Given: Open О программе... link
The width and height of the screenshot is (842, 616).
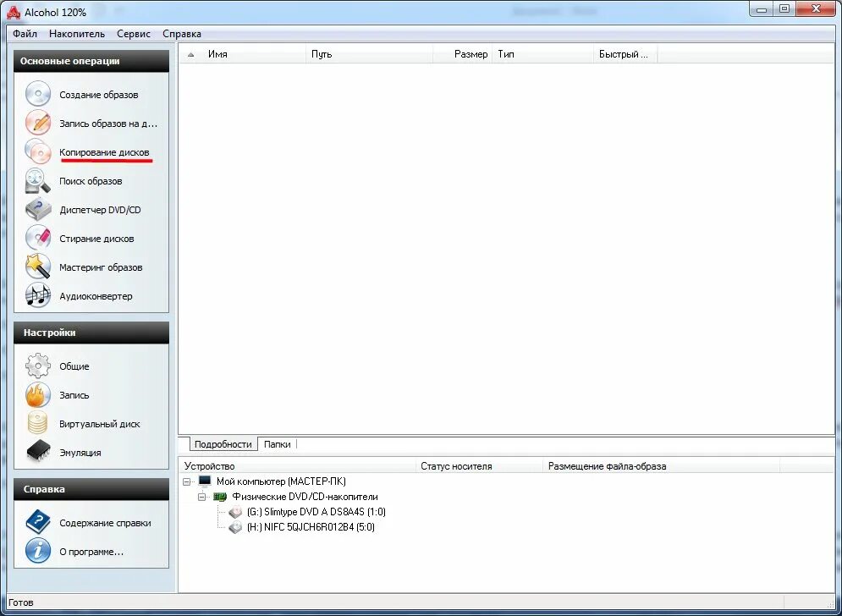Looking at the screenshot, I should [x=91, y=552].
